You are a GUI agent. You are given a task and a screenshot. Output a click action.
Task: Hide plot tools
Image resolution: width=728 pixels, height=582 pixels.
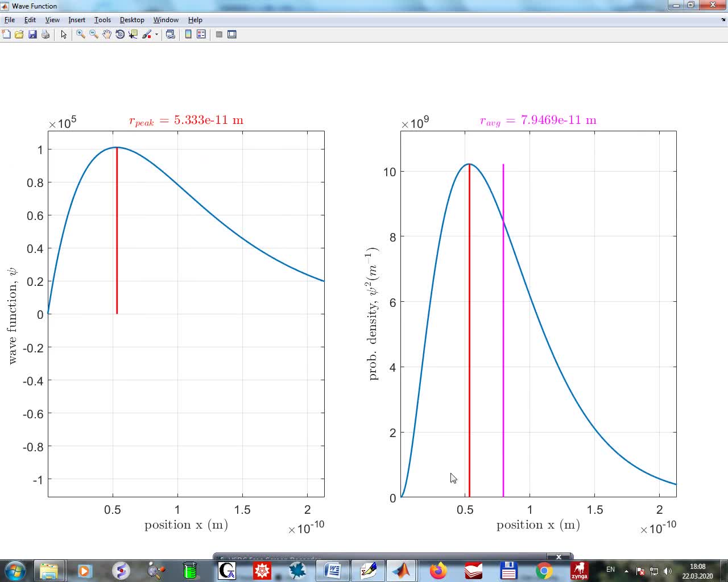tap(219, 34)
